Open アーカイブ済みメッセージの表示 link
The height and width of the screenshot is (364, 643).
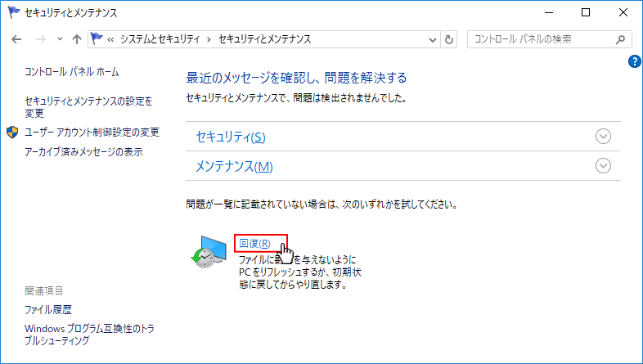[x=83, y=151]
